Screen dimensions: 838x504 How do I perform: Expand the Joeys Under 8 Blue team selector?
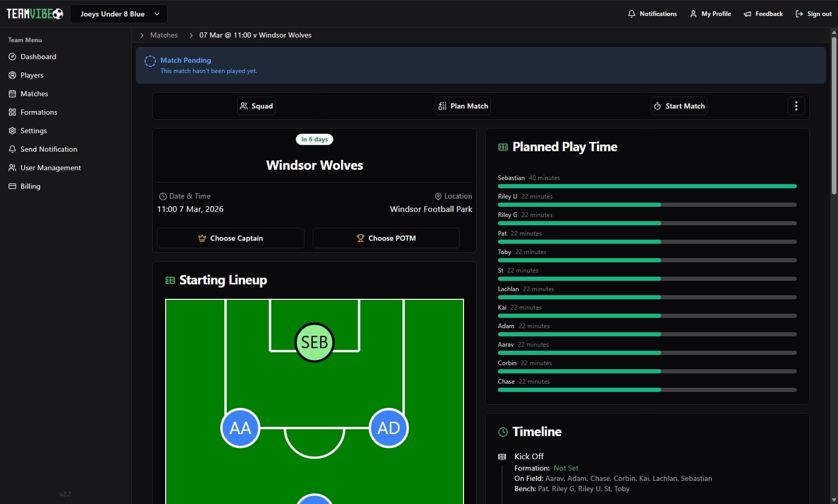point(119,14)
